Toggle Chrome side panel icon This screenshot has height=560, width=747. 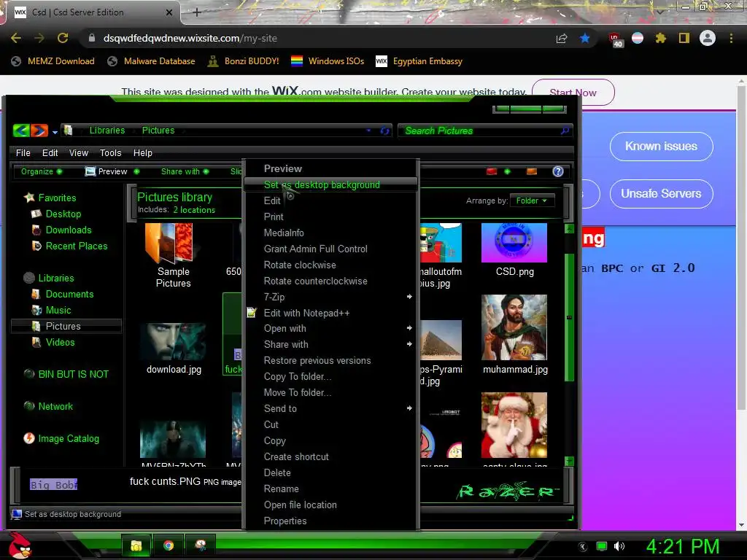pos(684,38)
